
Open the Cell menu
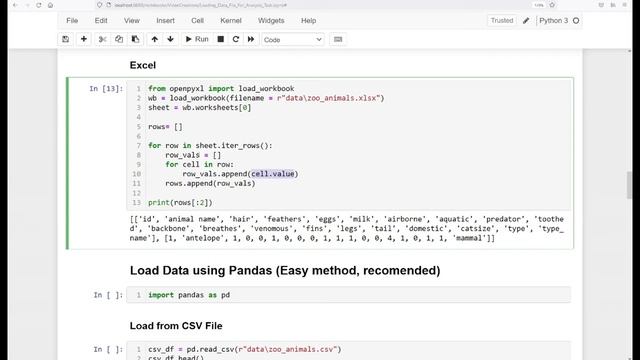click(x=198, y=20)
